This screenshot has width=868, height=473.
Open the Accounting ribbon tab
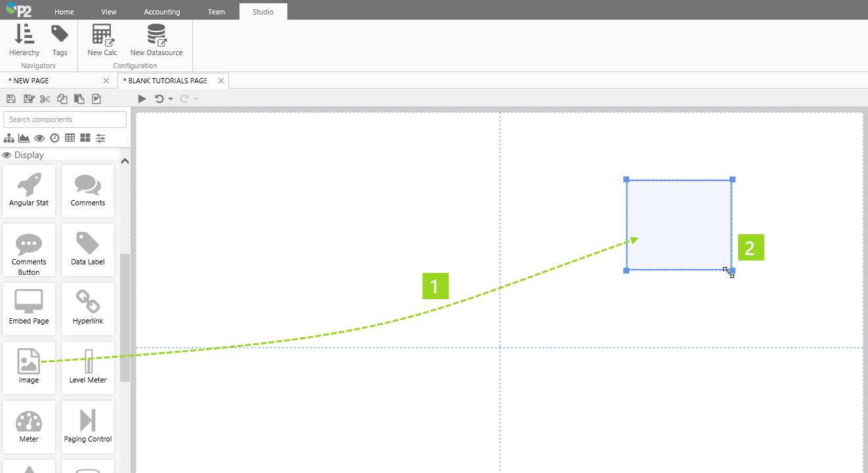(x=162, y=11)
